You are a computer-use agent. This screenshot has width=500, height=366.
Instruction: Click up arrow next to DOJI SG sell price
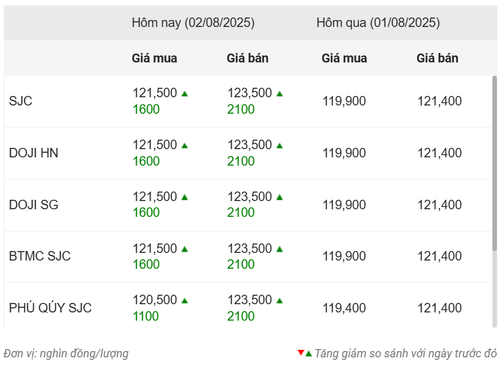point(279,197)
